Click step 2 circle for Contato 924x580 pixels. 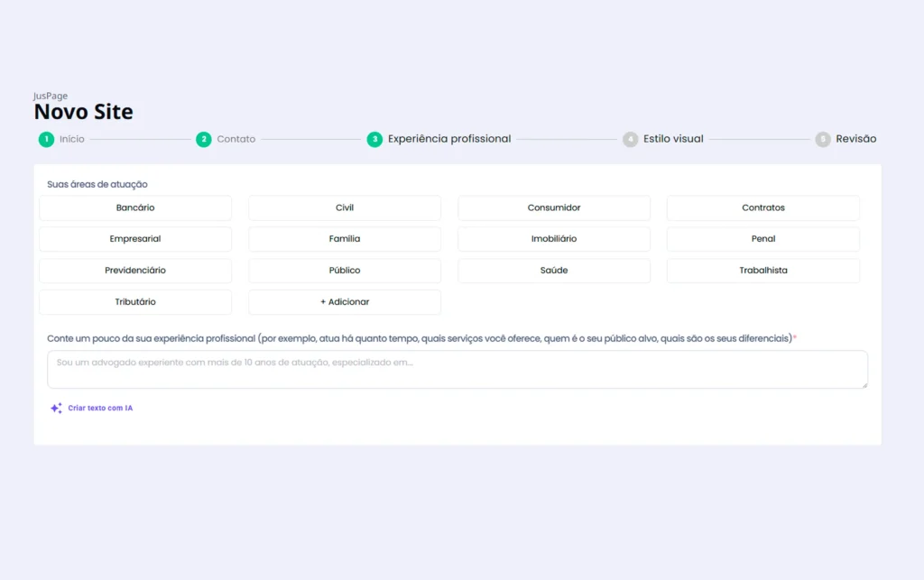204,139
